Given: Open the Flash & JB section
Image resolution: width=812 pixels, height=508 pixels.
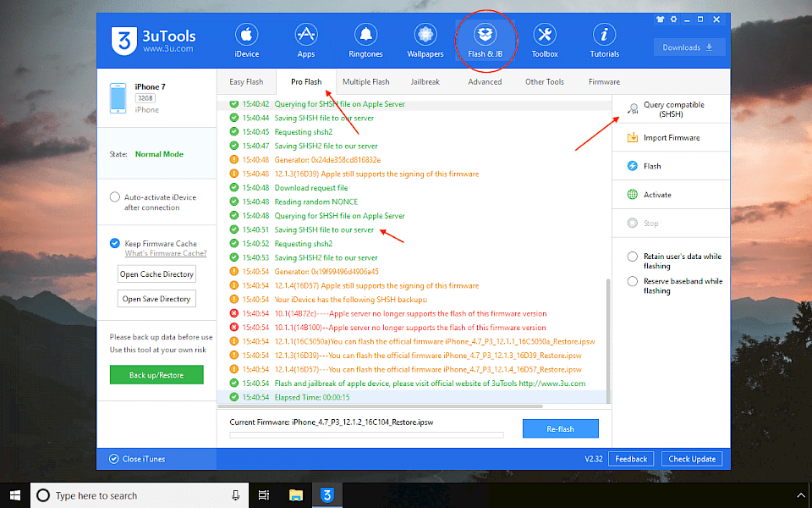Looking at the screenshot, I should pyautogui.click(x=486, y=41).
